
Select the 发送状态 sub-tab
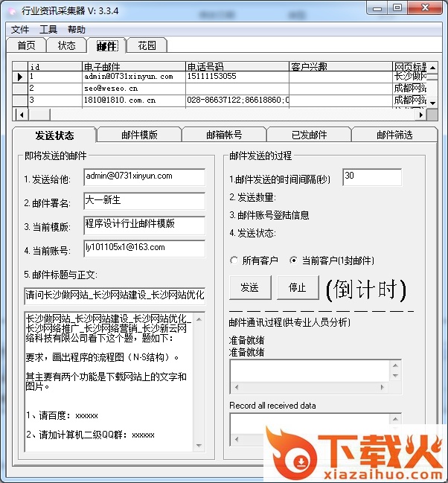coord(54,135)
